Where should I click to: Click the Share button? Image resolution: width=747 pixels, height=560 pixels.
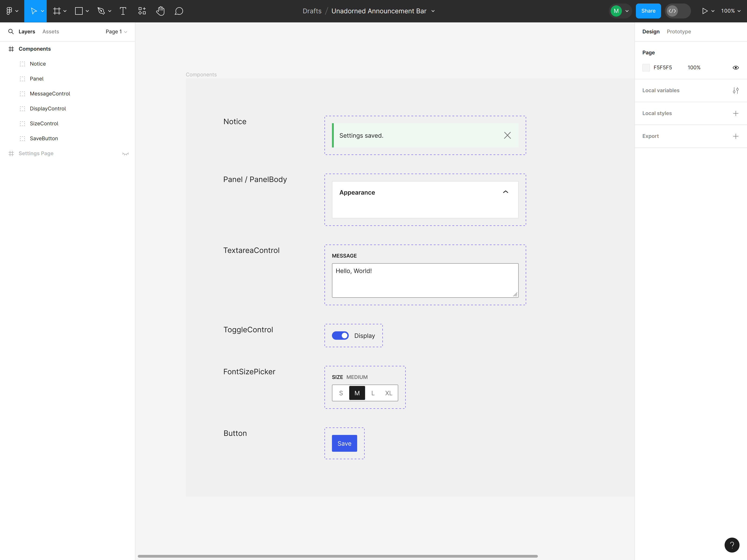(x=648, y=11)
